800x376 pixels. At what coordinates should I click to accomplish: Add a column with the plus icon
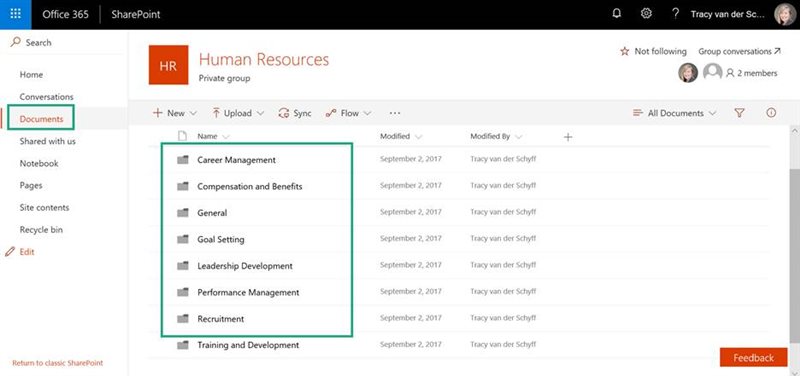568,137
